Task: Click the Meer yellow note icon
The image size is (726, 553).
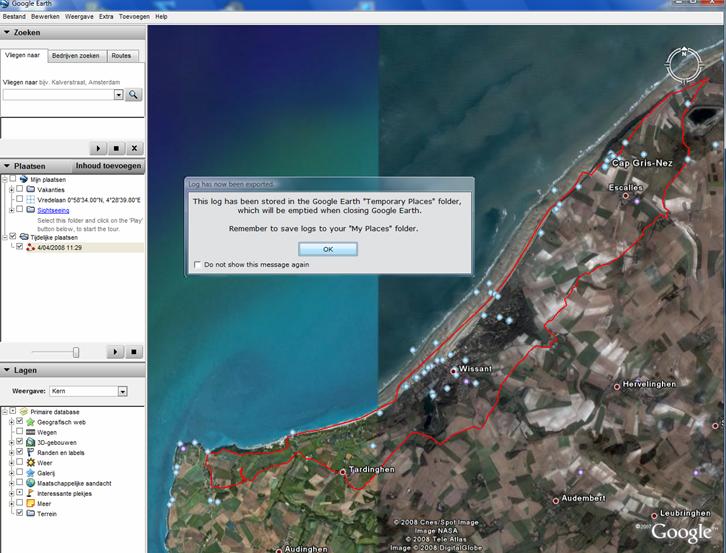Action: (x=31, y=503)
